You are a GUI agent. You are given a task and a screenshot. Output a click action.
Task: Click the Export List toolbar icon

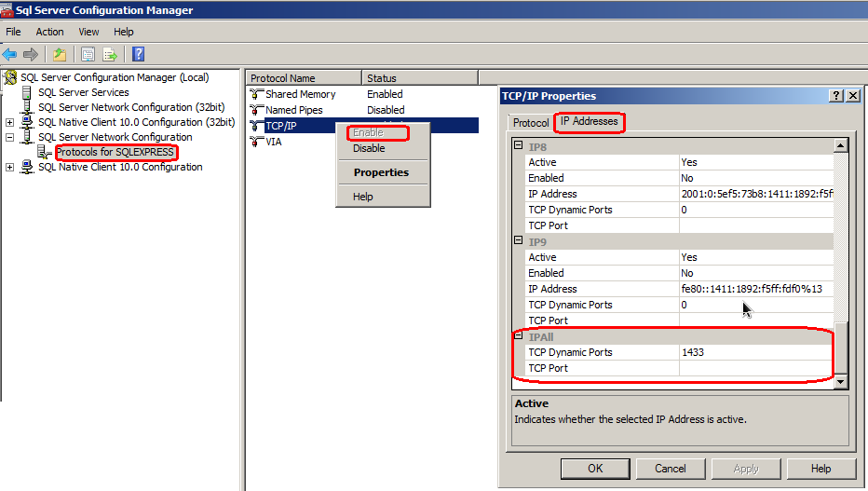pos(110,54)
